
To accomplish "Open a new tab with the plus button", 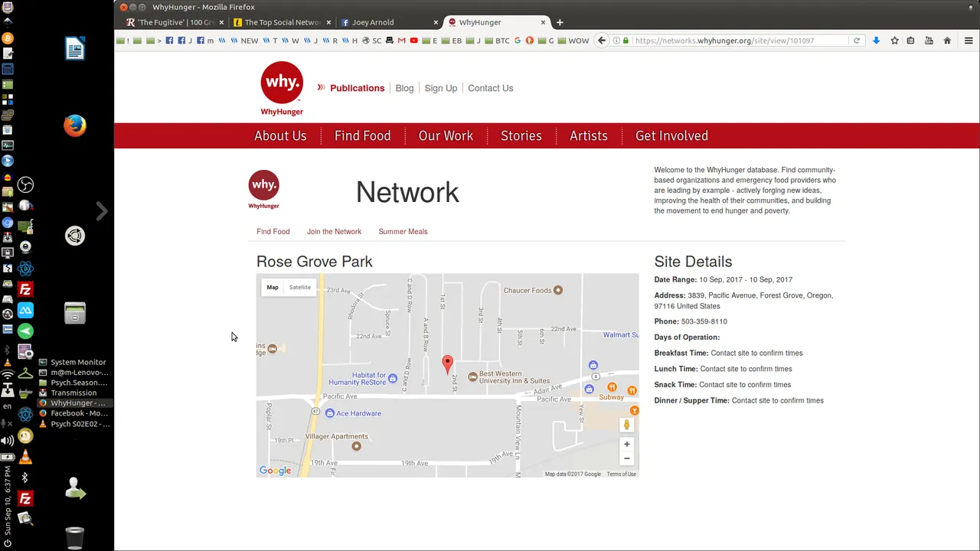I will pyautogui.click(x=560, y=22).
